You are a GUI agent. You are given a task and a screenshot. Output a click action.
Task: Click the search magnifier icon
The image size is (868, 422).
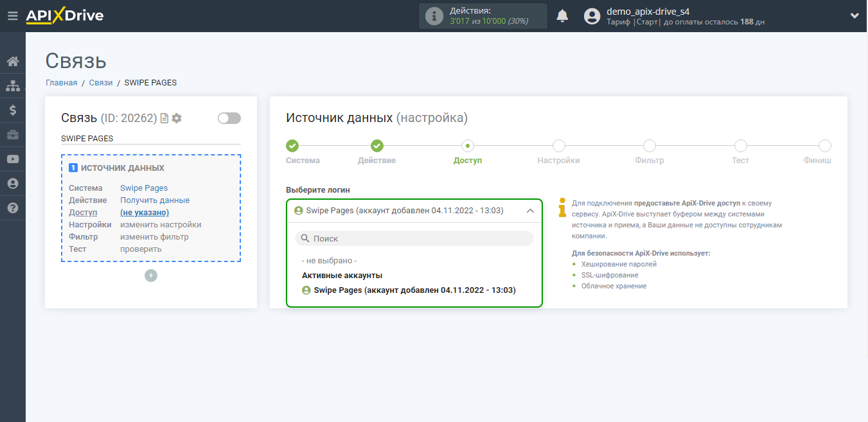pos(305,238)
